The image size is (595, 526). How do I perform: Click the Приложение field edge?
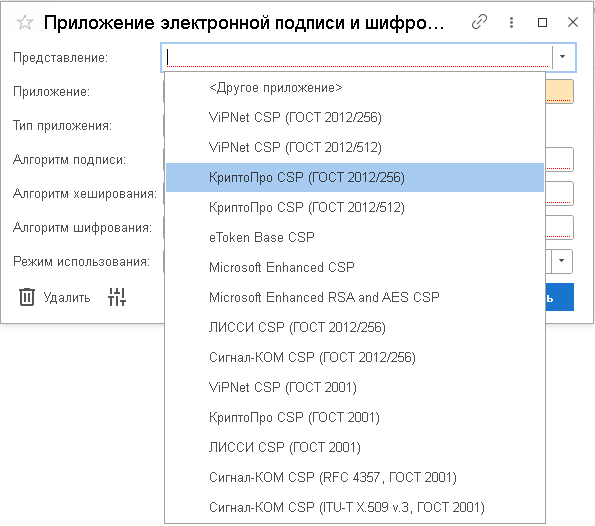pos(559,91)
